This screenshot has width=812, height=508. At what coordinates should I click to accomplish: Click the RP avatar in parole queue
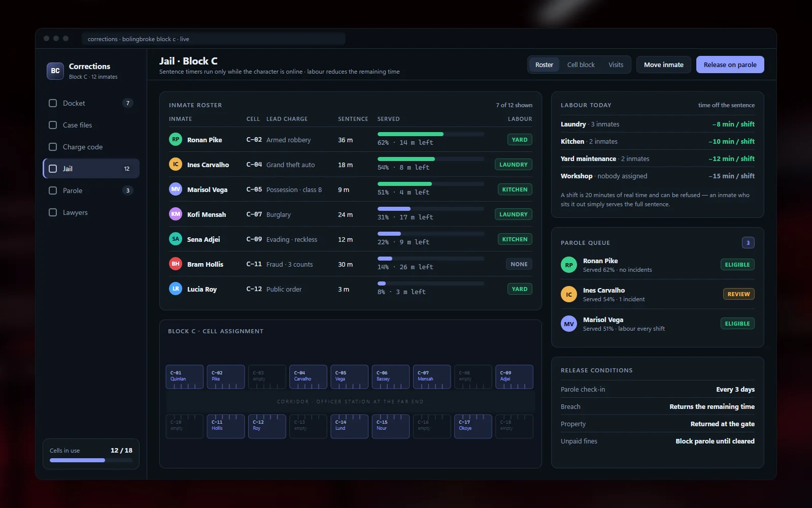[x=569, y=265]
